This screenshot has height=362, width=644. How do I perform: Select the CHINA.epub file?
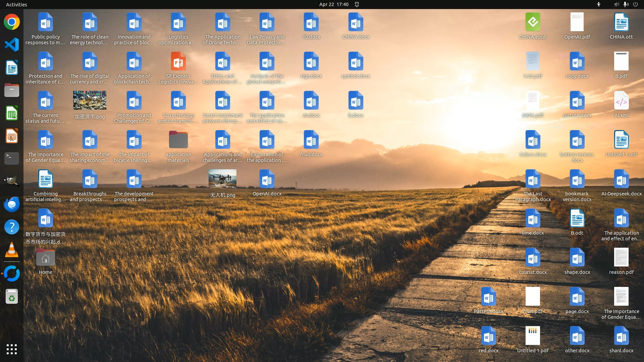(533, 22)
